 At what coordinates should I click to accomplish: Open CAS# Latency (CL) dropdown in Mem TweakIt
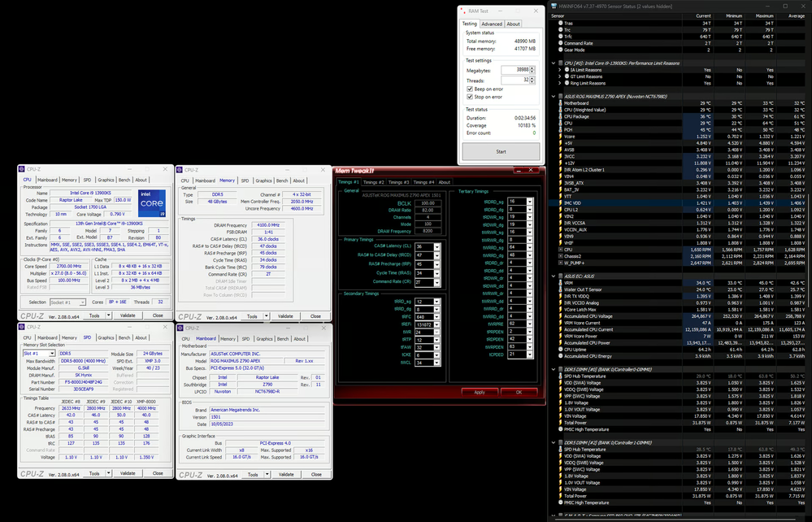(x=436, y=246)
